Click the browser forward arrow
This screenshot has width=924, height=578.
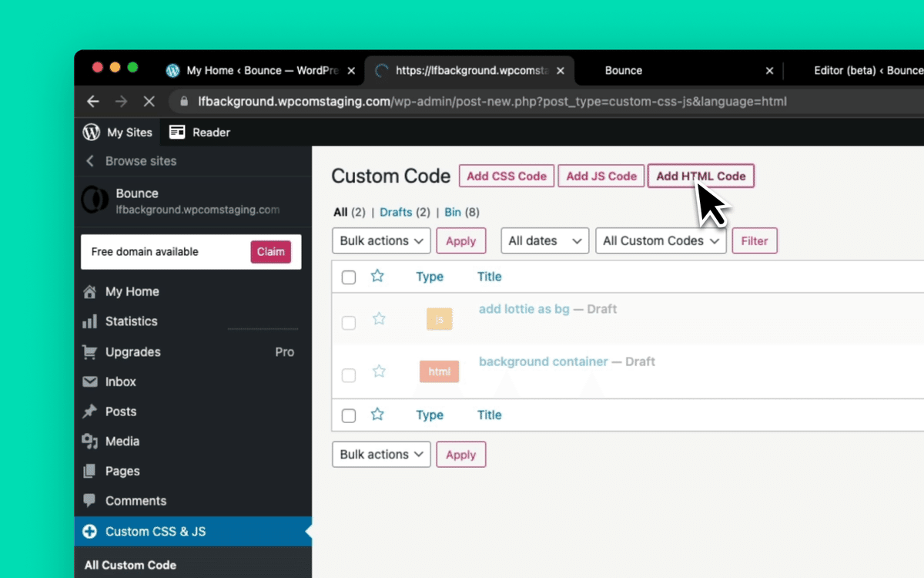pyautogui.click(x=121, y=101)
